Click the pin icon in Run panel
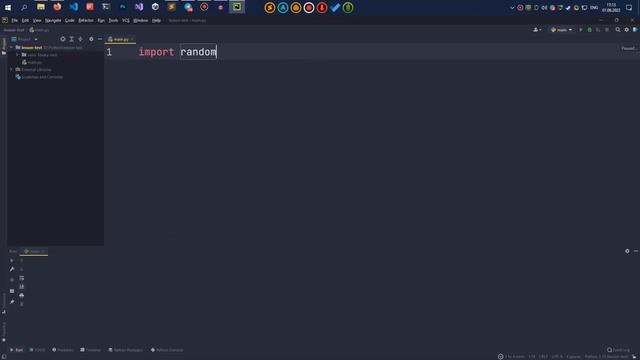The image size is (640, 360). [12, 302]
